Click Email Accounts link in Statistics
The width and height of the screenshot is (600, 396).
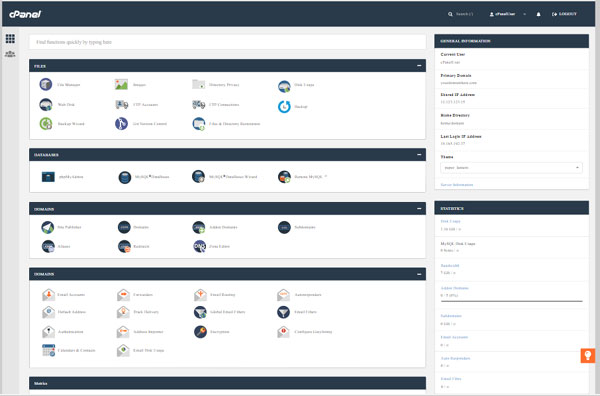tap(454, 337)
